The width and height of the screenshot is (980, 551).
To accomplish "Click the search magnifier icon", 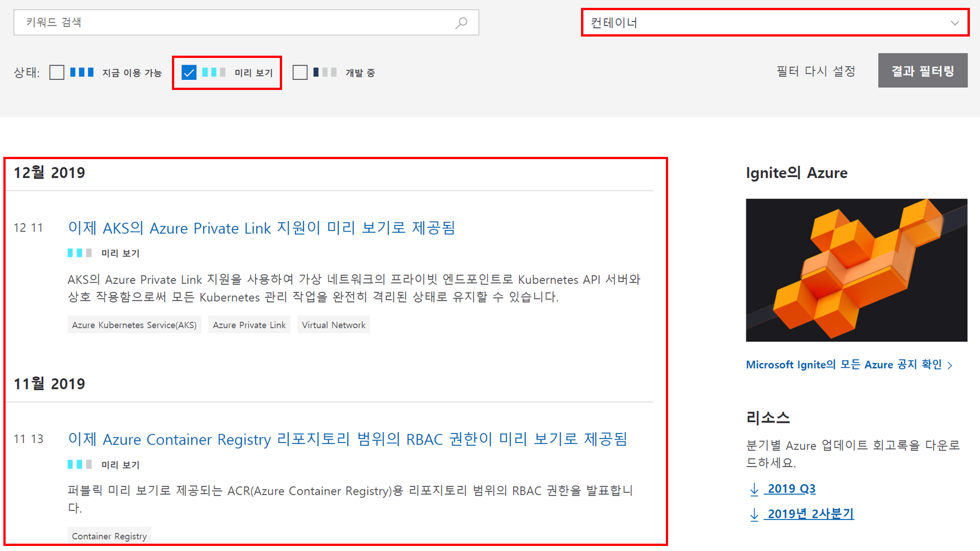I will [461, 22].
